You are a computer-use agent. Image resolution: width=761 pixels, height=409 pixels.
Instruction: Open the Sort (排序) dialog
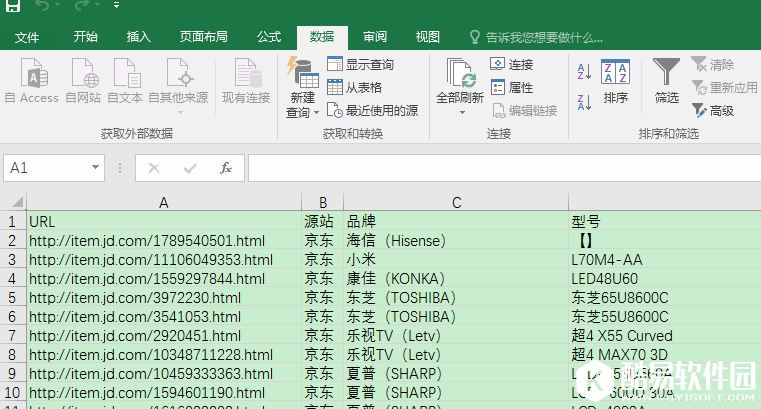615,82
